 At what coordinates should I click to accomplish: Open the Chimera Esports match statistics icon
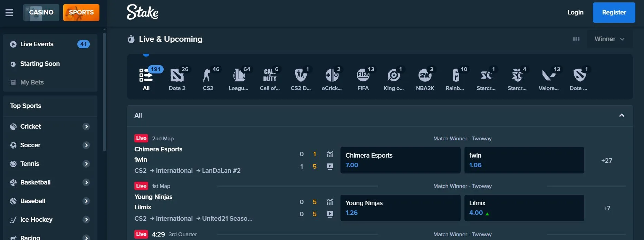coord(330,154)
